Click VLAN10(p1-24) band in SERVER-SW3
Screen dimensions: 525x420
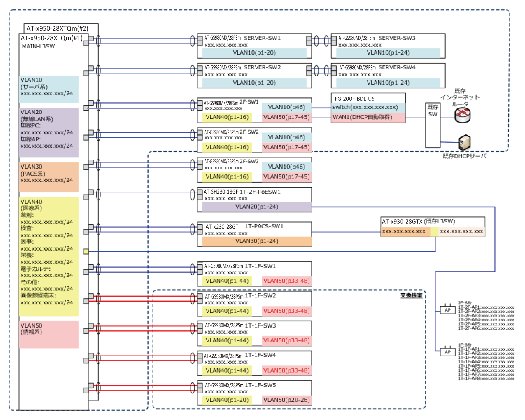tap(388, 53)
